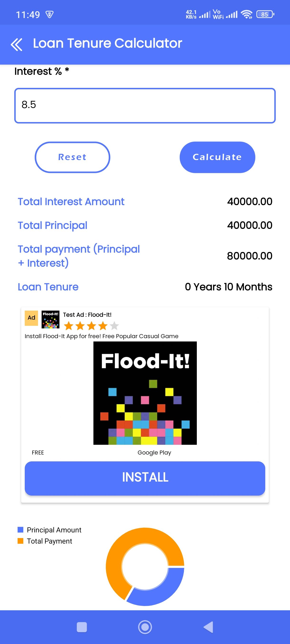
Task: Tap the Android home circle icon
Action: pyautogui.click(x=145, y=627)
